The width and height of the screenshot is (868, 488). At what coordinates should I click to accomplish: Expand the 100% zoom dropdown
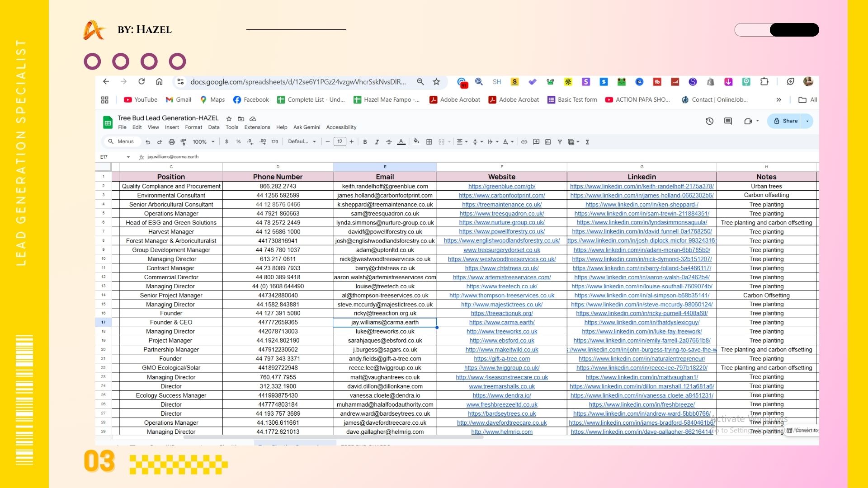pos(203,142)
